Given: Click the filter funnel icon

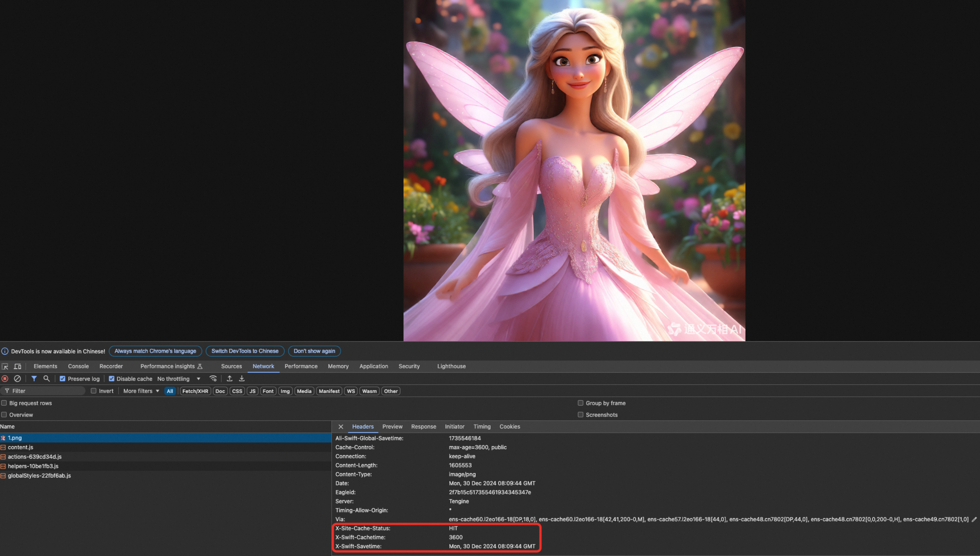Looking at the screenshot, I should click(x=34, y=379).
